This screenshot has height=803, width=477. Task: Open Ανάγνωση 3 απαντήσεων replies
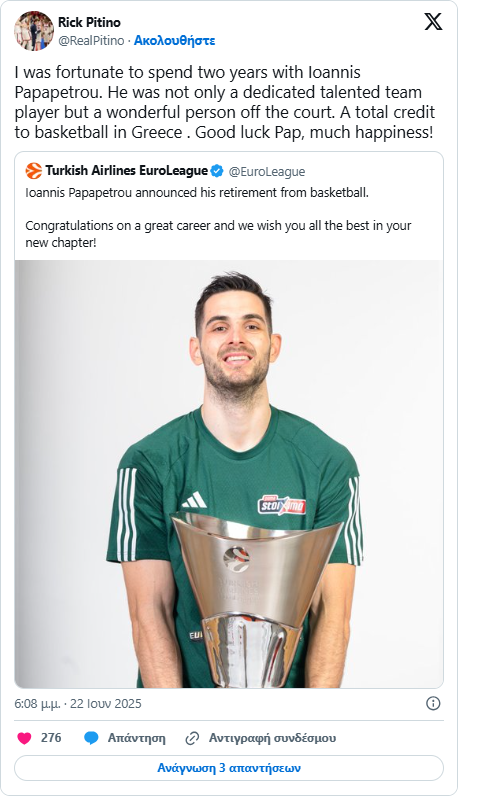(x=229, y=768)
